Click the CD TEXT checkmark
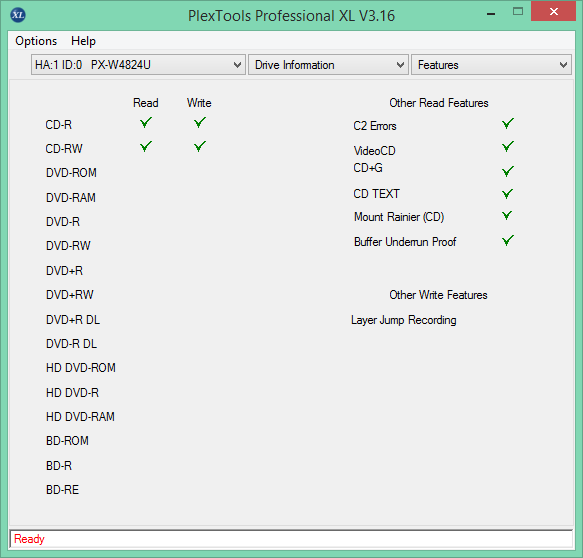 coord(507,194)
